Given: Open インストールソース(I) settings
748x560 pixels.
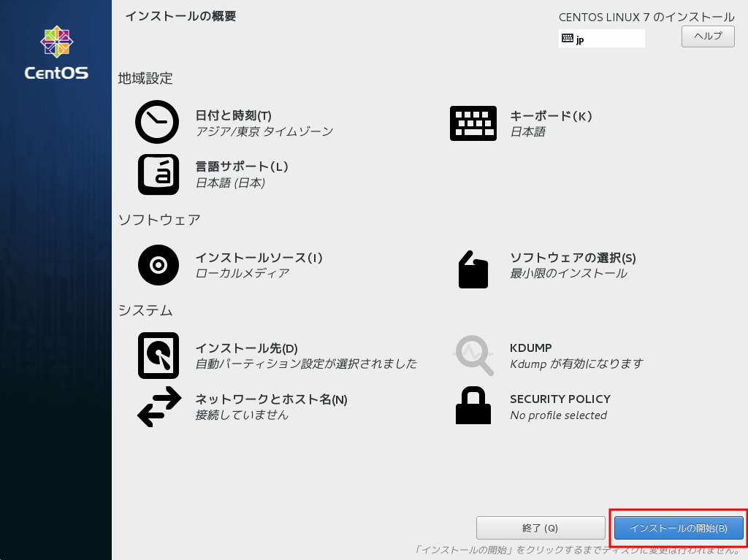Looking at the screenshot, I should point(259,258).
